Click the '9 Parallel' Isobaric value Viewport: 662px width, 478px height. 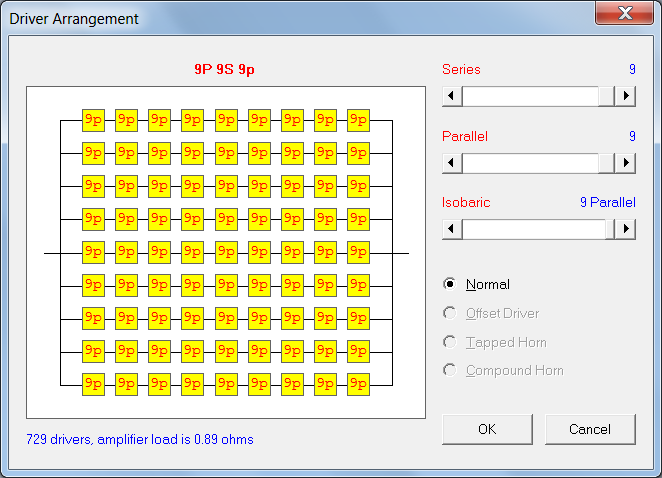[608, 202]
